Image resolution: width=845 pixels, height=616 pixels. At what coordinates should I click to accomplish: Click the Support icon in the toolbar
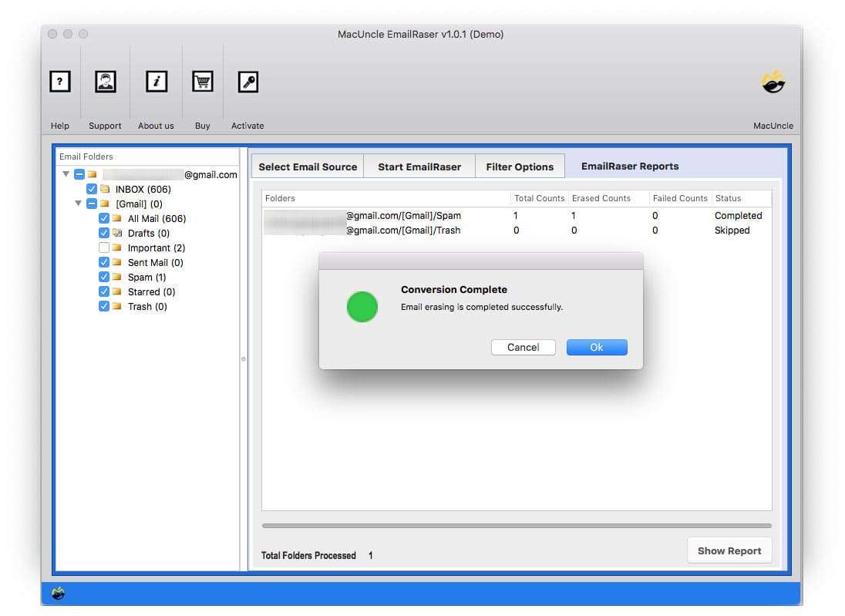(x=105, y=81)
